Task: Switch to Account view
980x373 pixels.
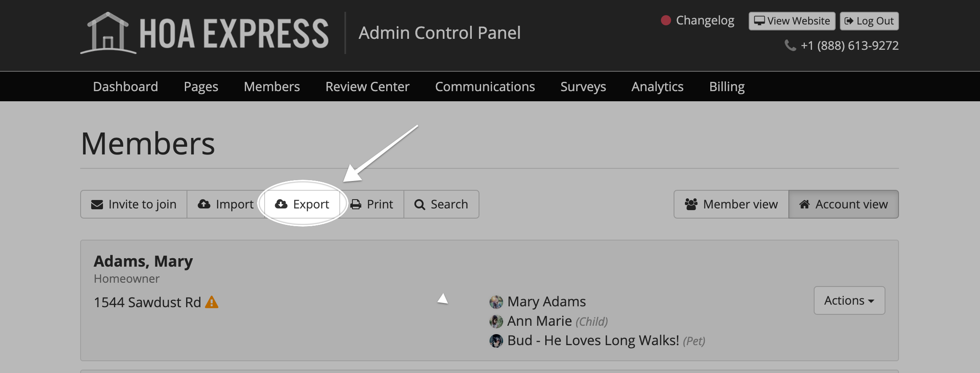Action: [x=844, y=204]
